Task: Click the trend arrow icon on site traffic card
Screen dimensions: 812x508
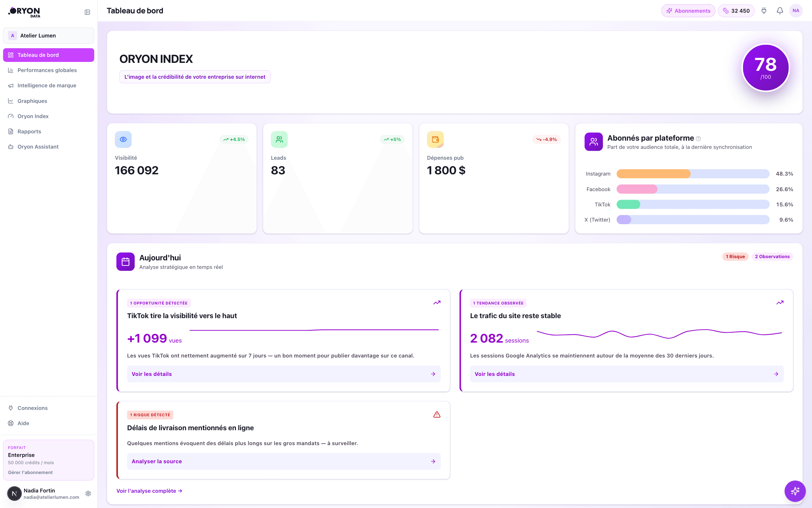Action: coord(780,303)
